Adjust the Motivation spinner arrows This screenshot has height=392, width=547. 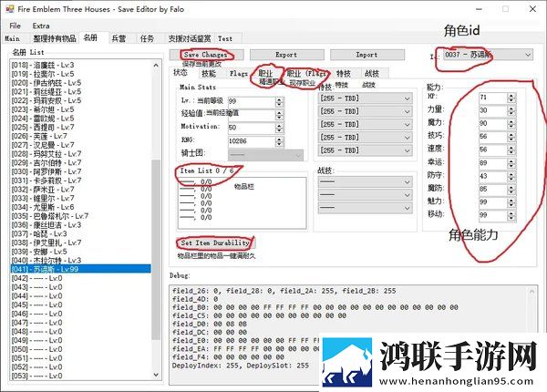click(279, 128)
